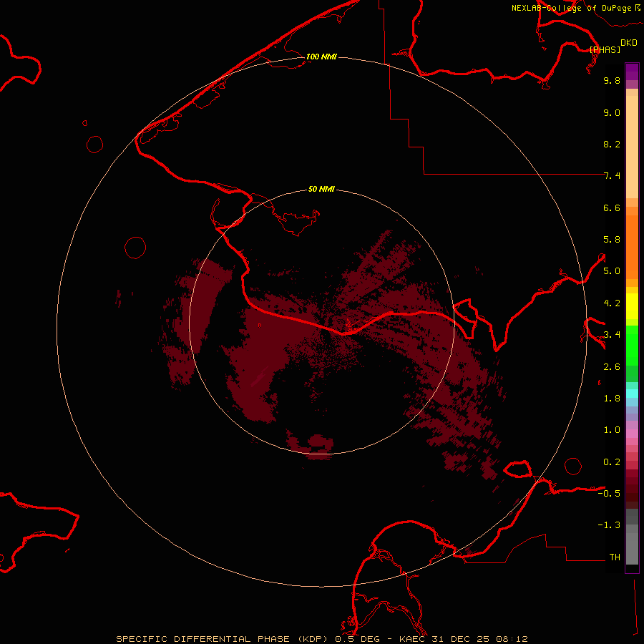Click the 0.2 legend value
The width and height of the screenshot is (644, 644).
(x=612, y=462)
